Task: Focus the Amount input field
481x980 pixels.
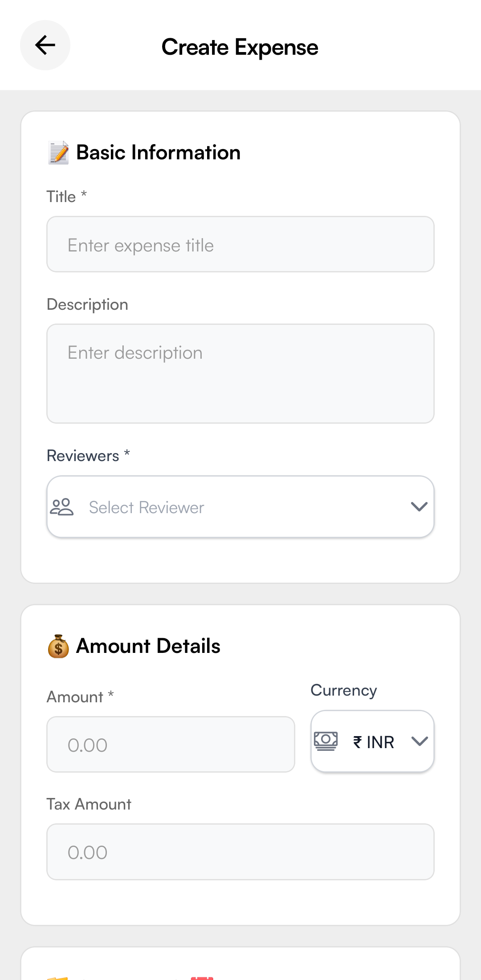Action: 171,744
